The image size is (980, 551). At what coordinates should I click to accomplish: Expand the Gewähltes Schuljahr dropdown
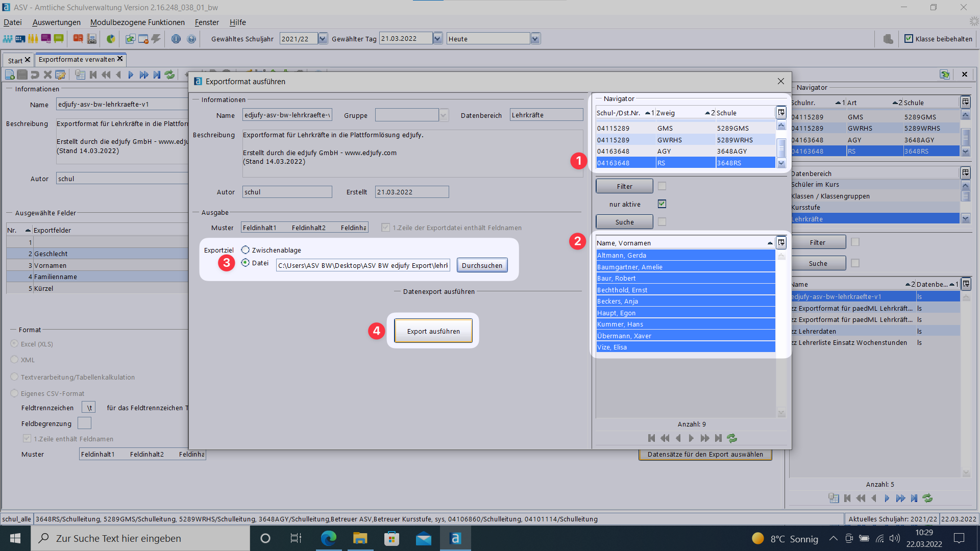click(323, 39)
